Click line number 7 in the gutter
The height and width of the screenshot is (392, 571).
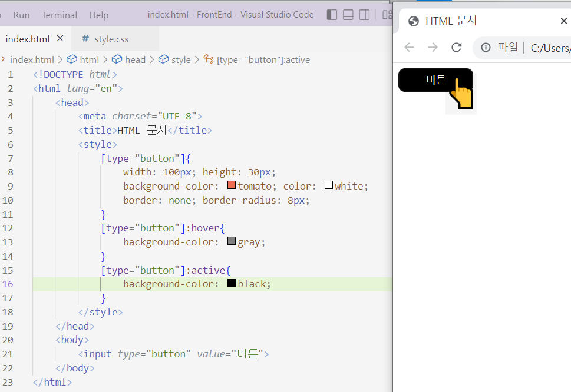tap(11, 158)
